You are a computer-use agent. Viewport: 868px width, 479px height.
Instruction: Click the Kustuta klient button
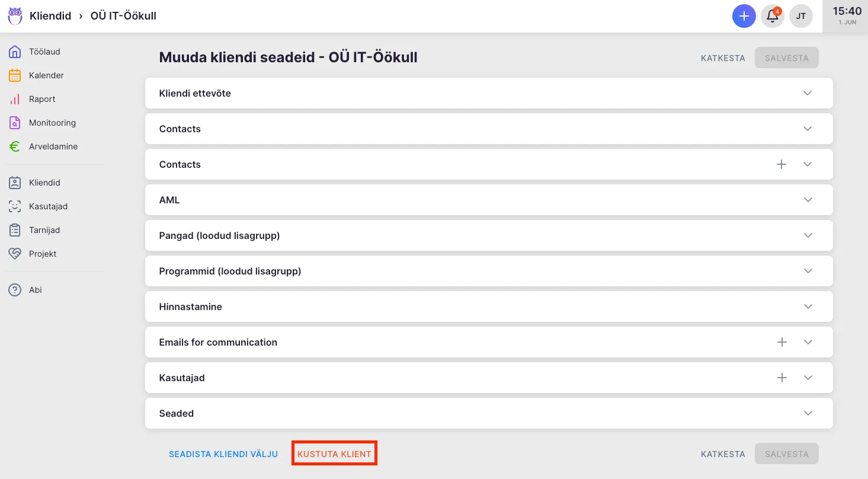pyautogui.click(x=334, y=454)
